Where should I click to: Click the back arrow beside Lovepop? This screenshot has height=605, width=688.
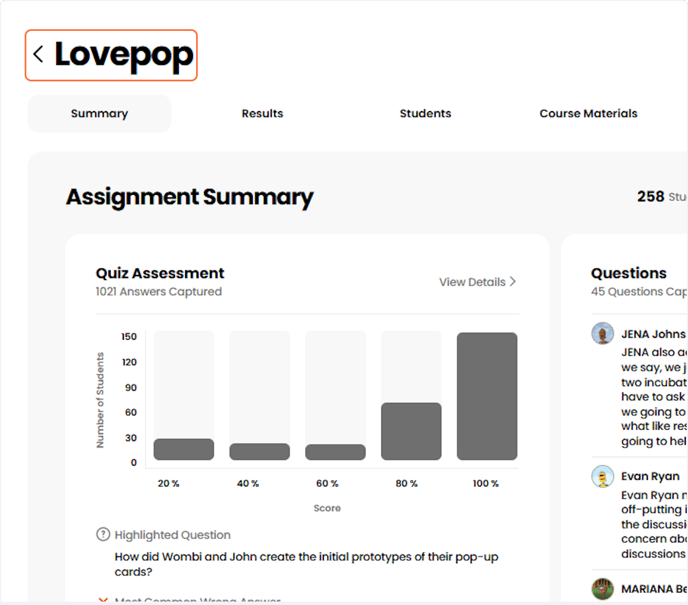click(x=38, y=55)
